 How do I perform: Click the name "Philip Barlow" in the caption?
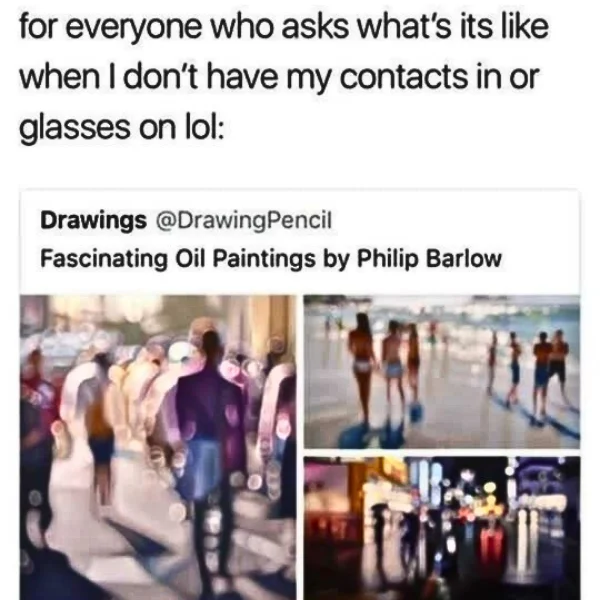pyautogui.click(x=429, y=259)
